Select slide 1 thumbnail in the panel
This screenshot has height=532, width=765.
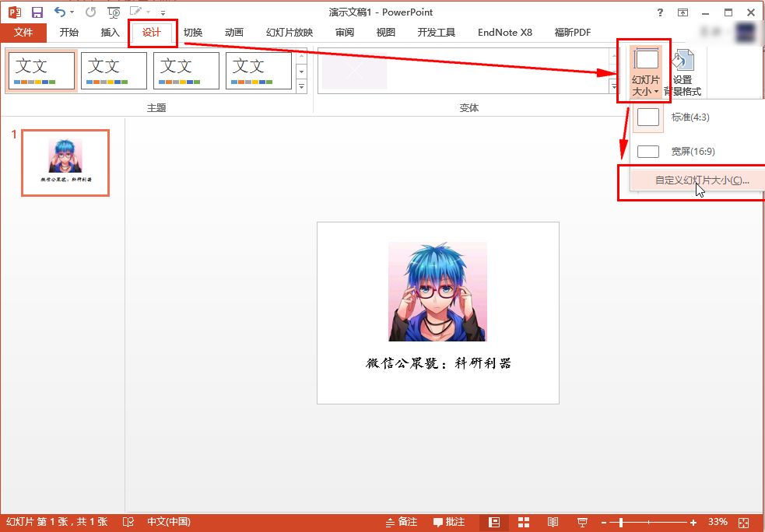(65, 163)
